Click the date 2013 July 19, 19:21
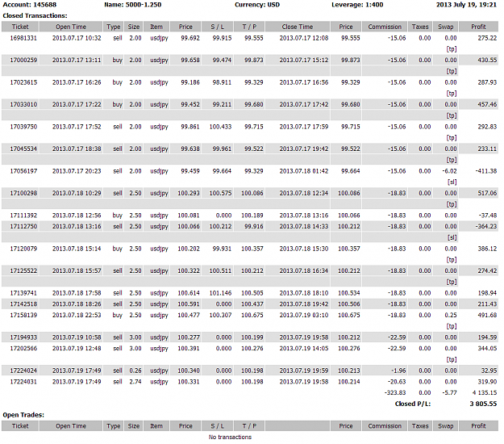 (466, 5)
